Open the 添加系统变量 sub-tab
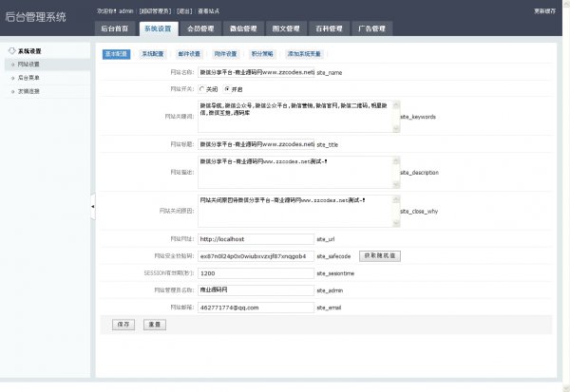The image size is (570, 392). click(304, 54)
